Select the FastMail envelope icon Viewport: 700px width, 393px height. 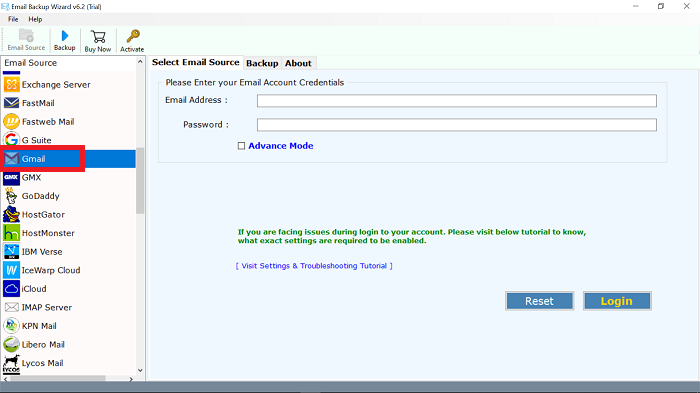point(12,103)
